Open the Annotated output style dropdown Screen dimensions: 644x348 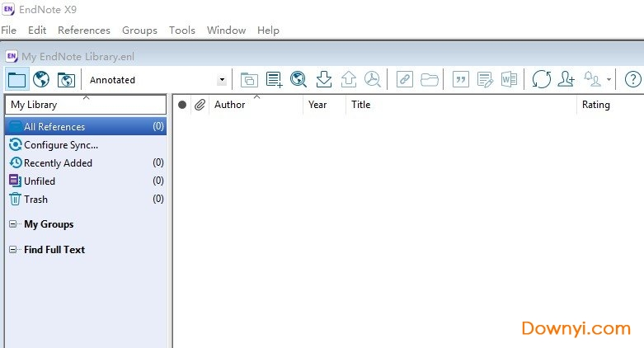coord(222,80)
